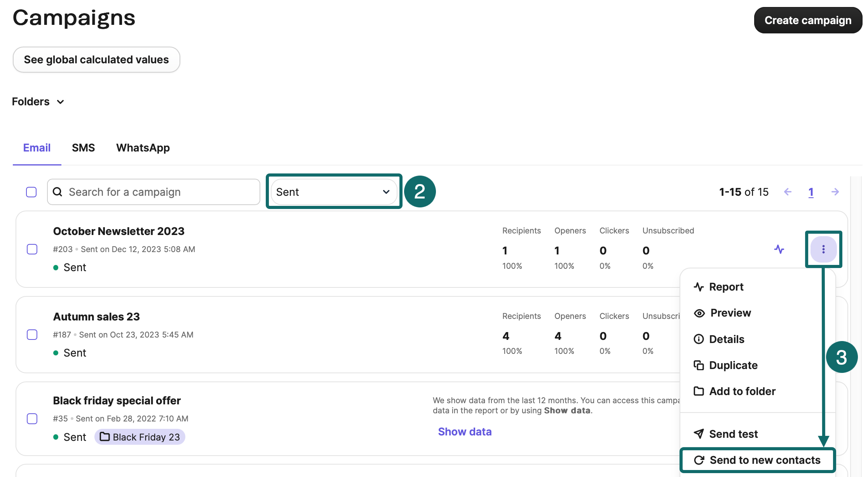Open the Black Friday 23 folder tag
Viewport: 868px width, 477px height.
click(x=140, y=437)
